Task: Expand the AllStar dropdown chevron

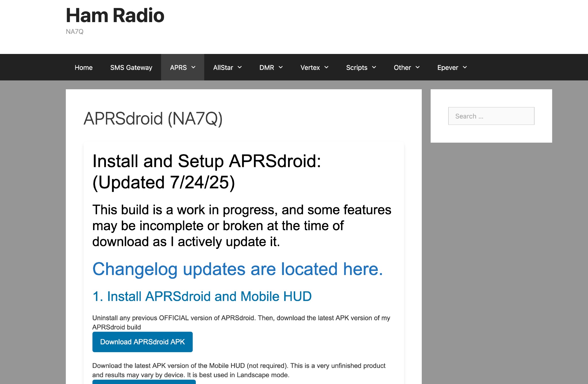Action: (240, 67)
